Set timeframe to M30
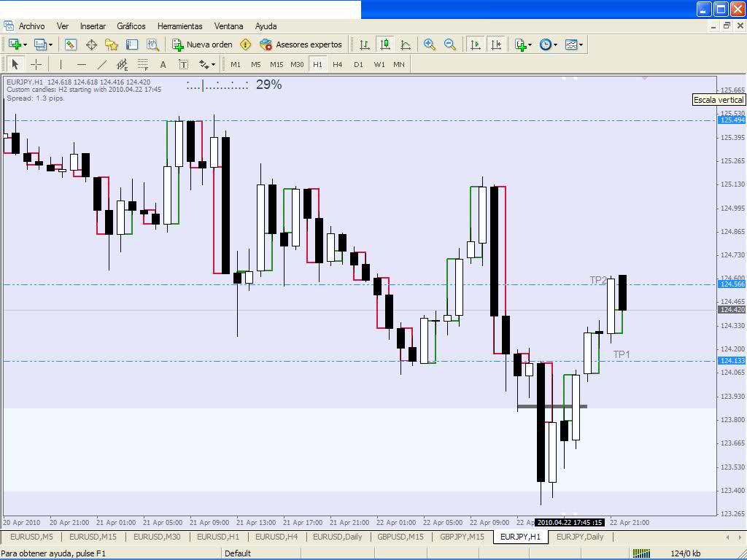747x560 pixels. tap(297, 64)
